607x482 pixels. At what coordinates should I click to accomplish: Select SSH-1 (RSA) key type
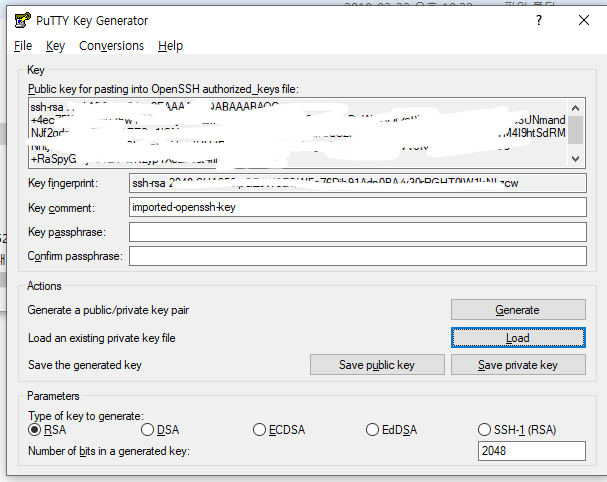(486, 430)
